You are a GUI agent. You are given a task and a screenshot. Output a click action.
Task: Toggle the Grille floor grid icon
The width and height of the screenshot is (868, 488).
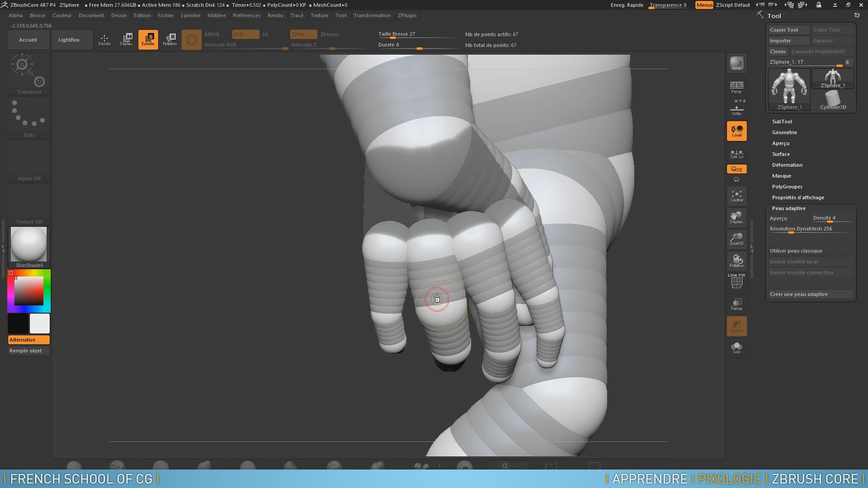(736, 109)
